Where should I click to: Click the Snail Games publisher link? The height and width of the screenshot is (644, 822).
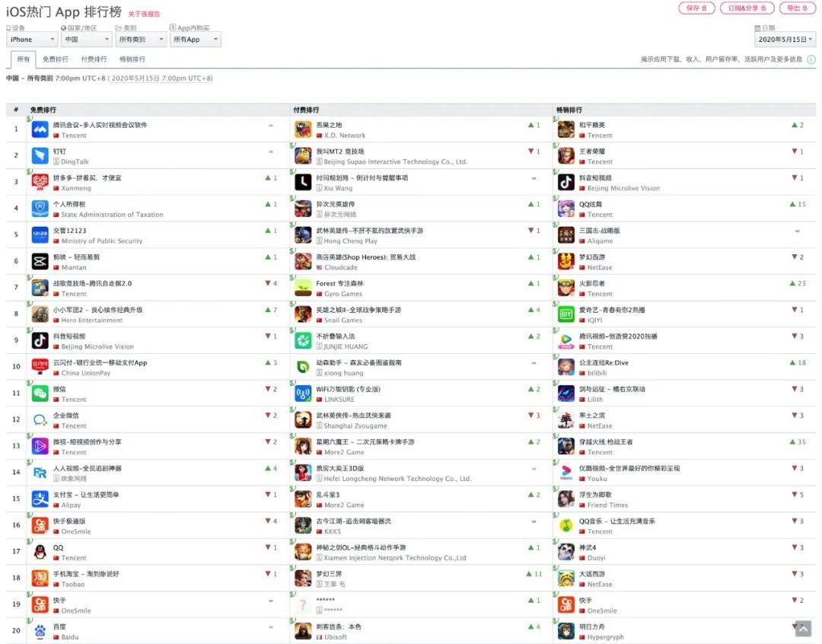point(342,320)
